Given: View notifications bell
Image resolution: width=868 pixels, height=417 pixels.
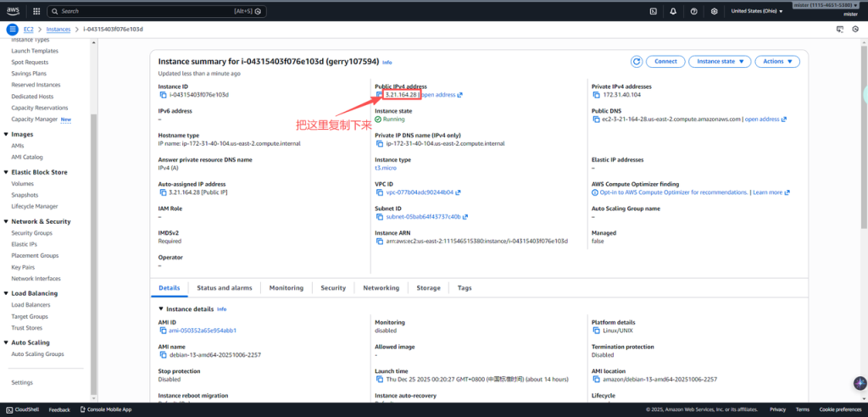Looking at the screenshot, I should [x=673, y=11].
